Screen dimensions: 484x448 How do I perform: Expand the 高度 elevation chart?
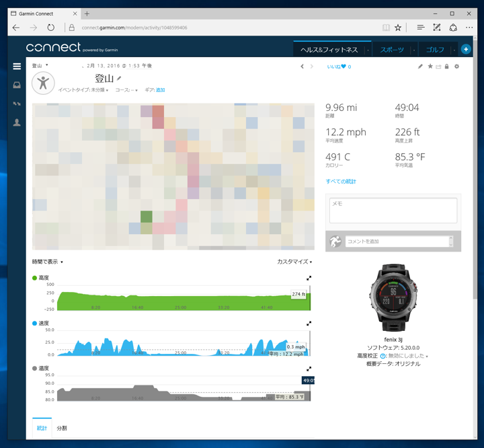pos(309,278)
